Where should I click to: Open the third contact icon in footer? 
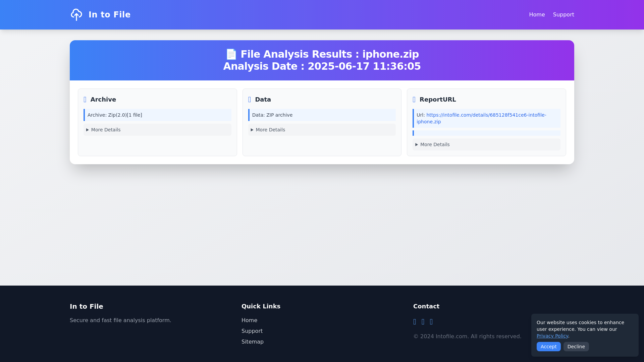pos(431,322)
